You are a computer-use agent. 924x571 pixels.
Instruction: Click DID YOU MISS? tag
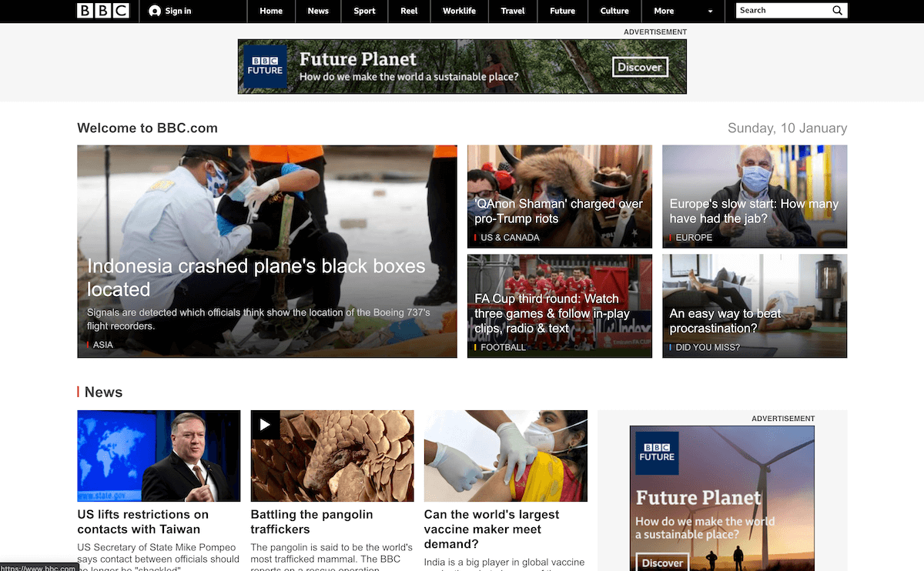[x=708, y=347]
